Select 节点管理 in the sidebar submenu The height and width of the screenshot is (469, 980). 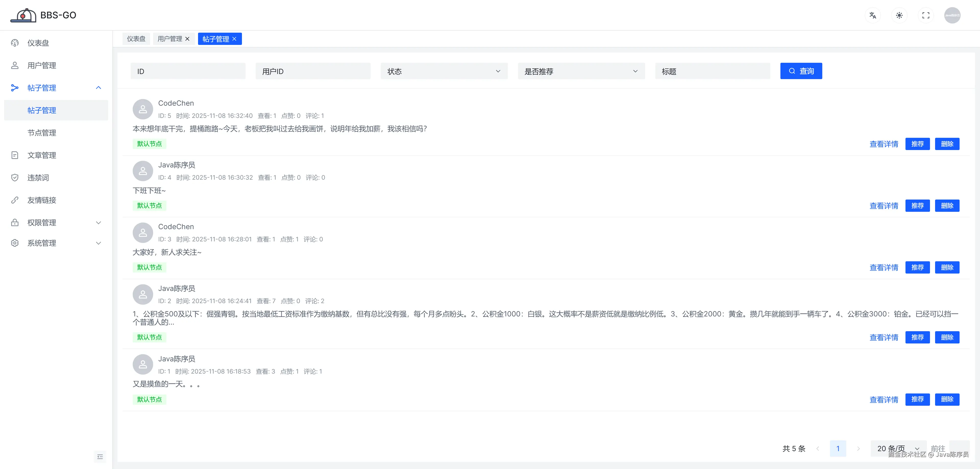(x=42, y=133)
